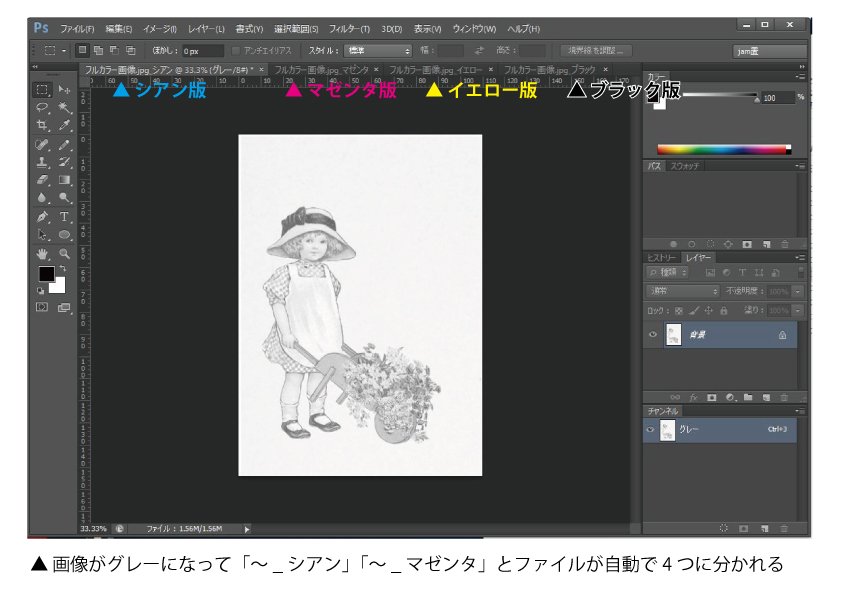
Task: Select the Move tool
Action: click(64, 90)
